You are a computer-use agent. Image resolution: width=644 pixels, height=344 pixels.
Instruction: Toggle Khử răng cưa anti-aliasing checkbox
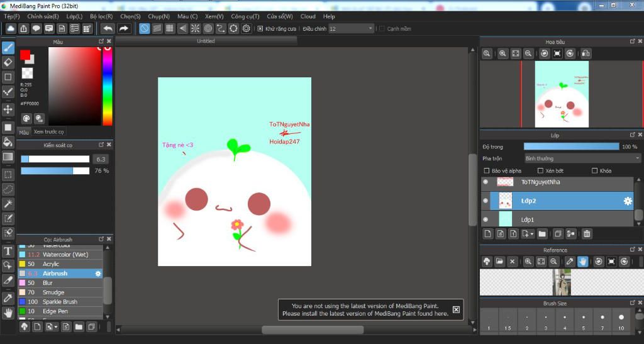(260, 28)
